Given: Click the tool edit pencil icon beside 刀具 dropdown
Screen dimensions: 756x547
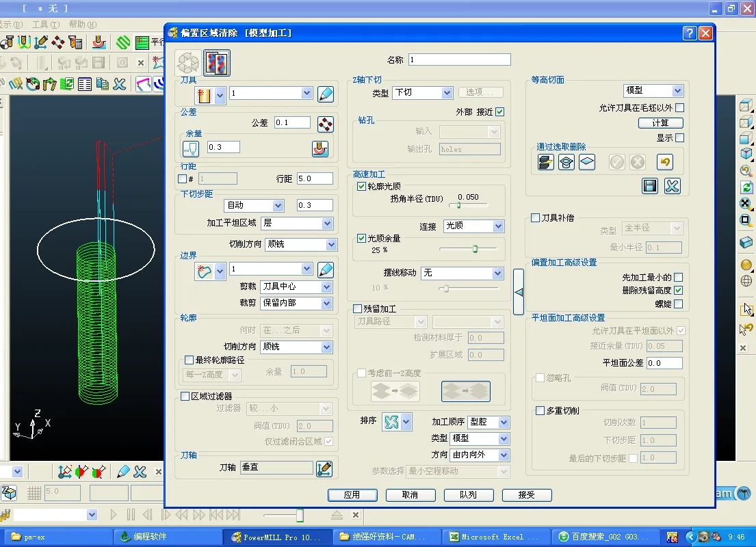Looking at the screenshot, I should (325, 94).
